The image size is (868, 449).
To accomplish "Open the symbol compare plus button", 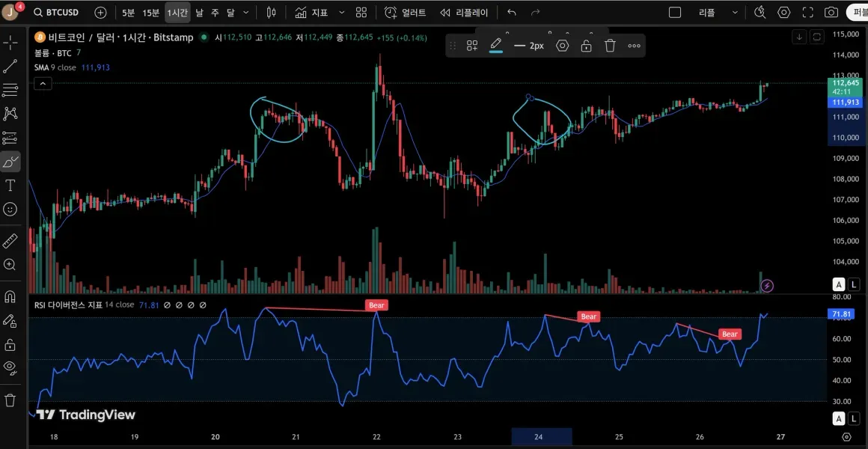I will click(100, 12).
